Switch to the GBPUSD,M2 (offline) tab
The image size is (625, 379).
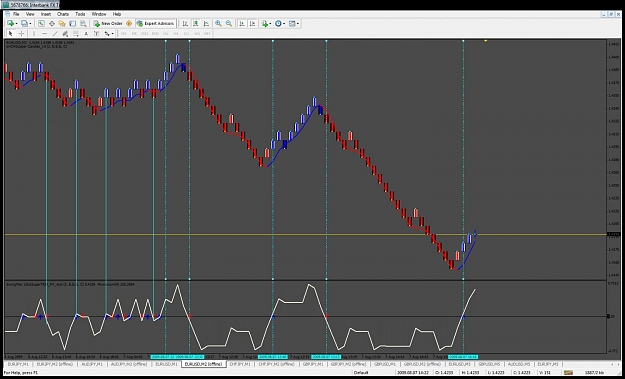422,364
